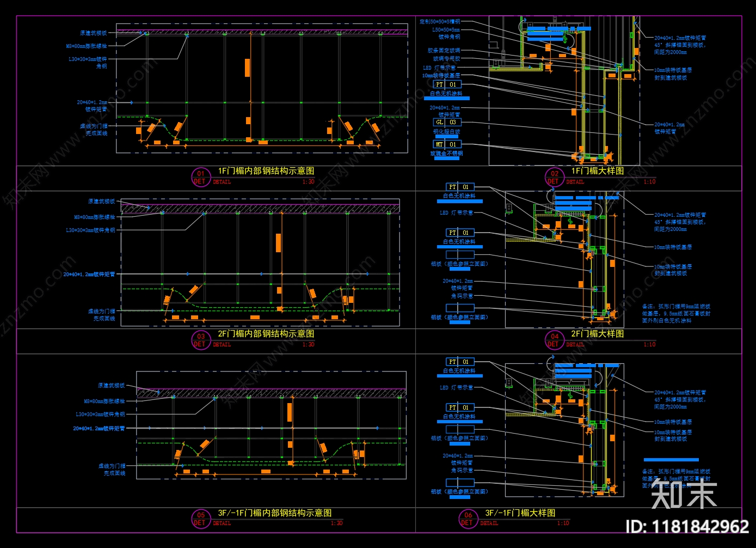
Task: Click 角码示意 in the 2F detail
Action: [462, 296]
